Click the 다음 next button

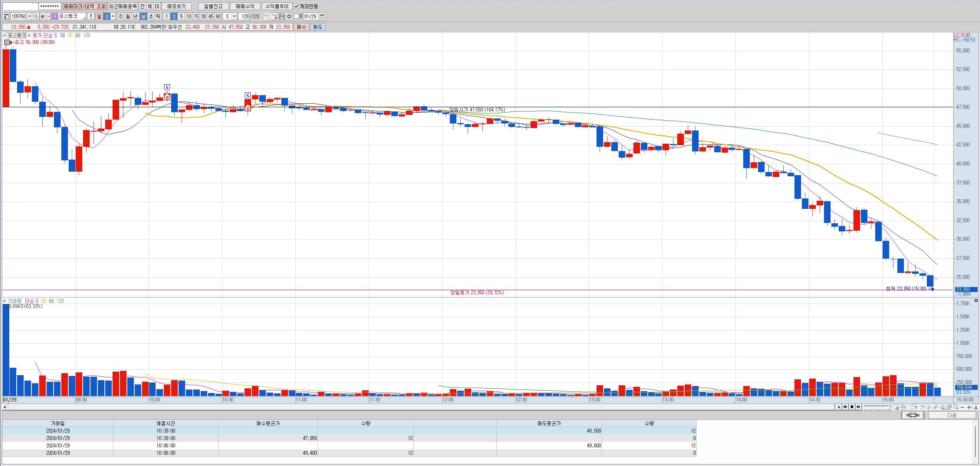(x=952, y=415)
